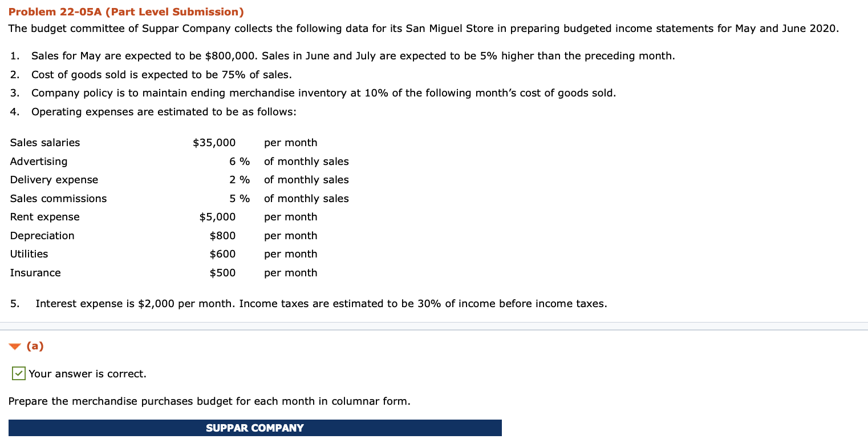Image resolution: width=868 pixels, height=443 pixels.
Task: Click the orange disclosure arrow beside (a)
Action: pyautogui.click(x=14, y=346)
